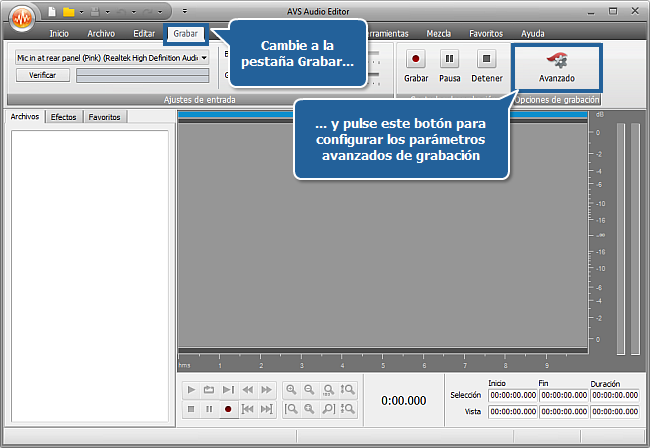Expand the save dropdown arrow
Viewport: 650px width, 448px height.
click(x=107, y=12)
